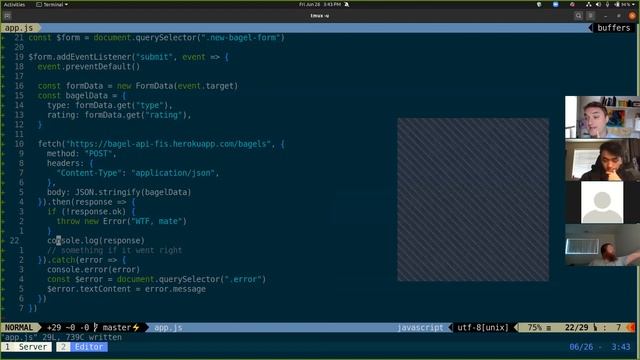Click the const bagelData declaration

click(82, 96)
